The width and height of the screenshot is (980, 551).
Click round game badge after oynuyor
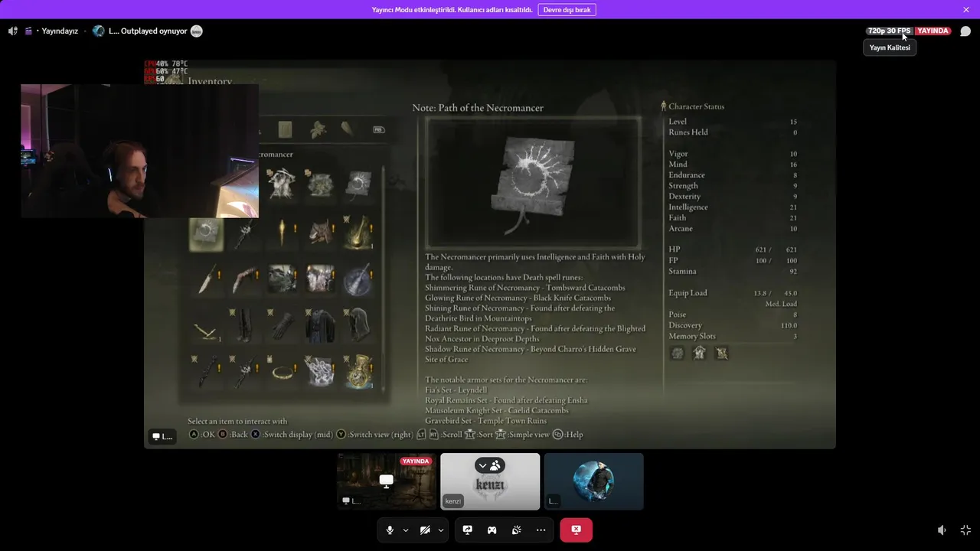tap(197, 31)
